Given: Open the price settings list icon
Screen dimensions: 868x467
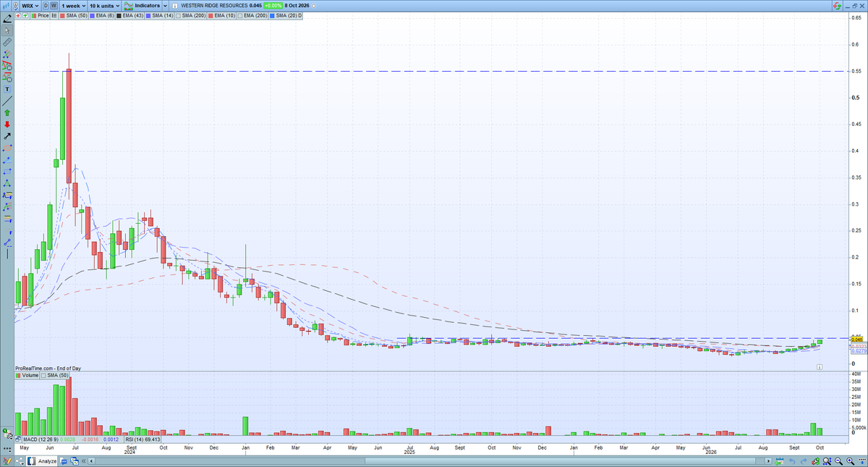Looking at the screenshot, I should pos(54,16).
